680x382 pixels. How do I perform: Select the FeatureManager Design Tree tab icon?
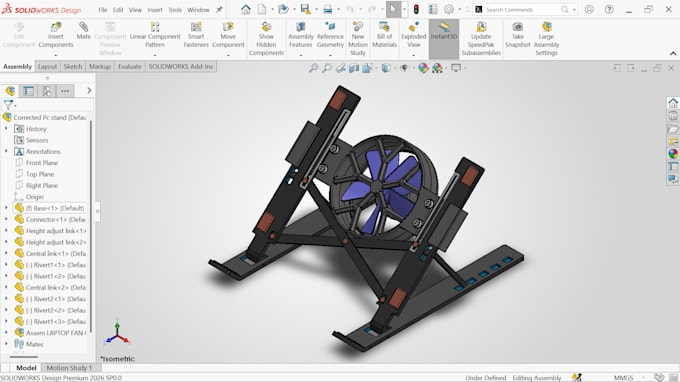10,91
